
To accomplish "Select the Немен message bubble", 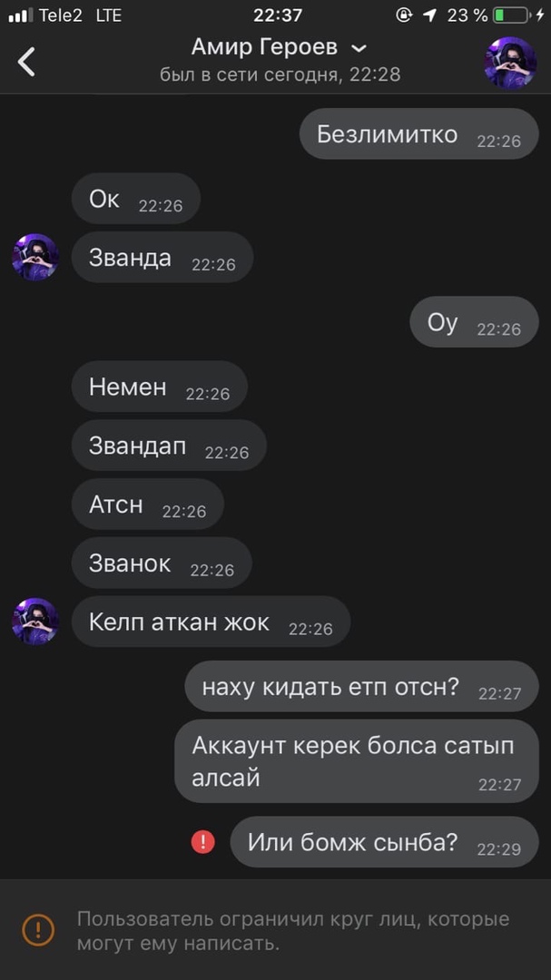I will coord(160,387).
